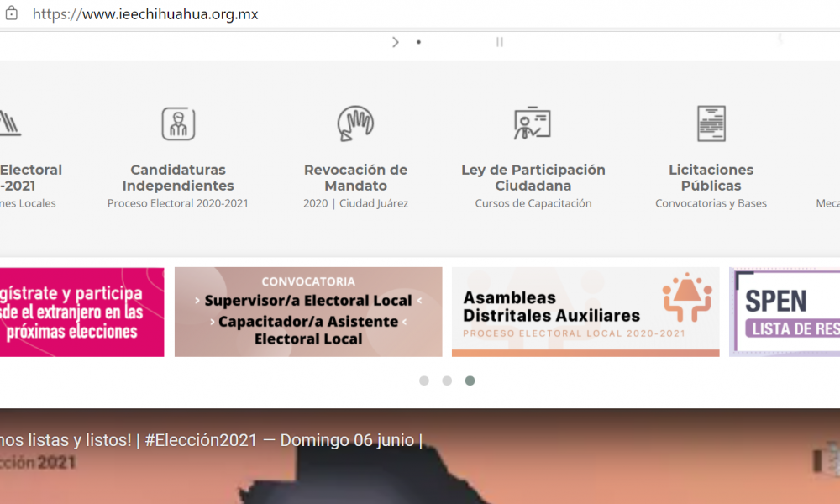Click the Candidaturas Independientes person icon

(178, 123)
